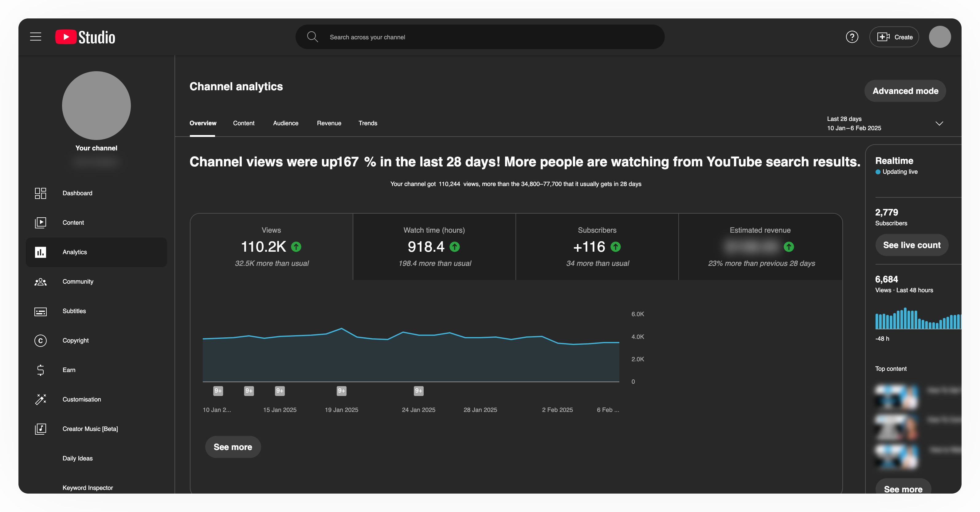Click the 9+ video marker at 10 Jan
Viewport: 980px width, 512px height.
[x=218, y=391]
